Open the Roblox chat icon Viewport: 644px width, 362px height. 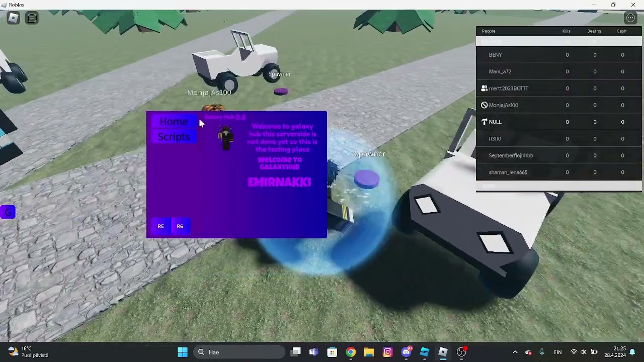32,18
